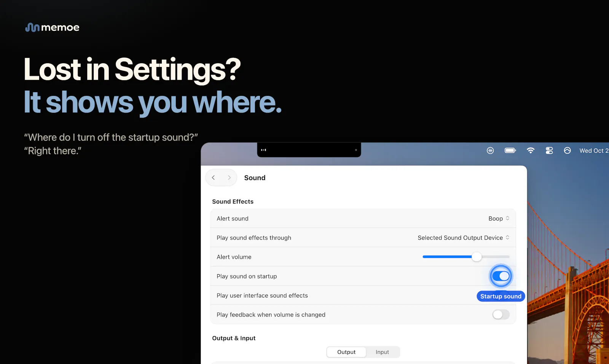Open the Alert sound Boop dropdown
The image size is (609, 364).
(499, 218)
